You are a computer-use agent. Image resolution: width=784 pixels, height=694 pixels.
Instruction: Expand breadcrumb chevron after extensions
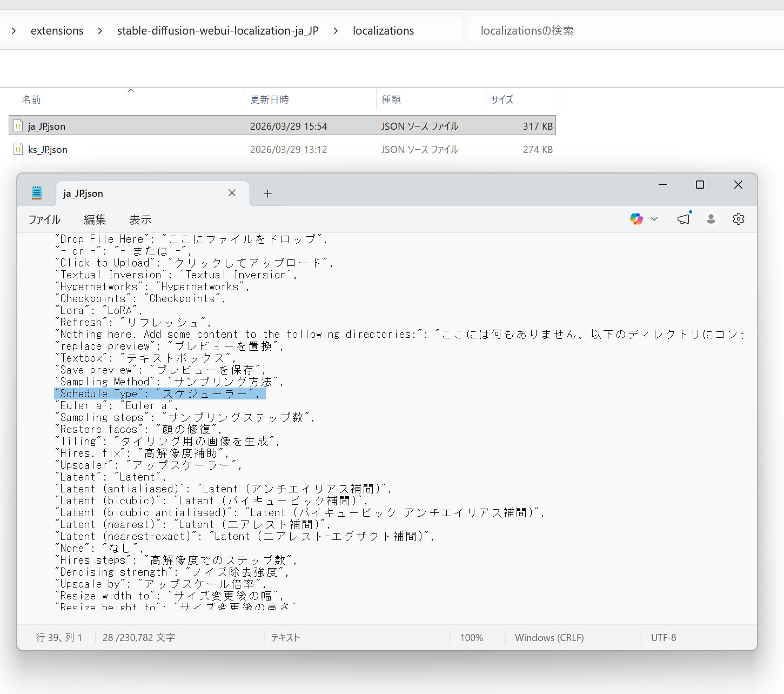coord(100,31)
